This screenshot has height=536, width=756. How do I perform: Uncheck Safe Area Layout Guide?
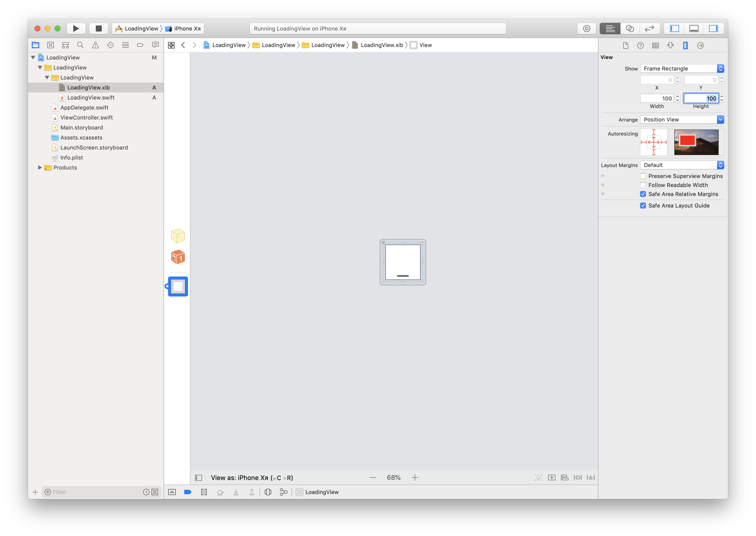pos(643,205)
